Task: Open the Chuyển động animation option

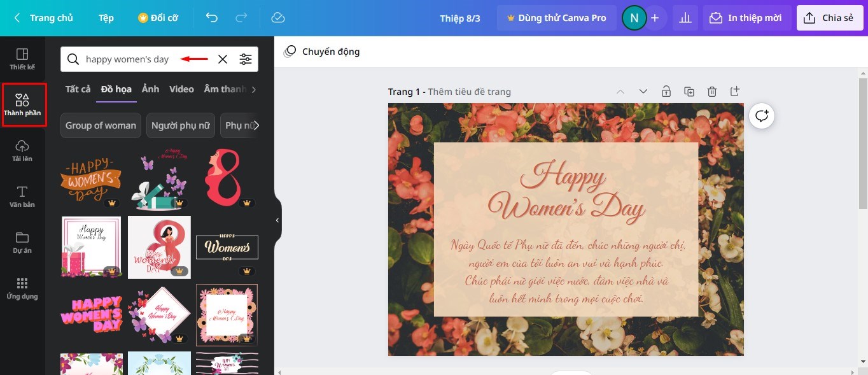Action: point(322,52)
